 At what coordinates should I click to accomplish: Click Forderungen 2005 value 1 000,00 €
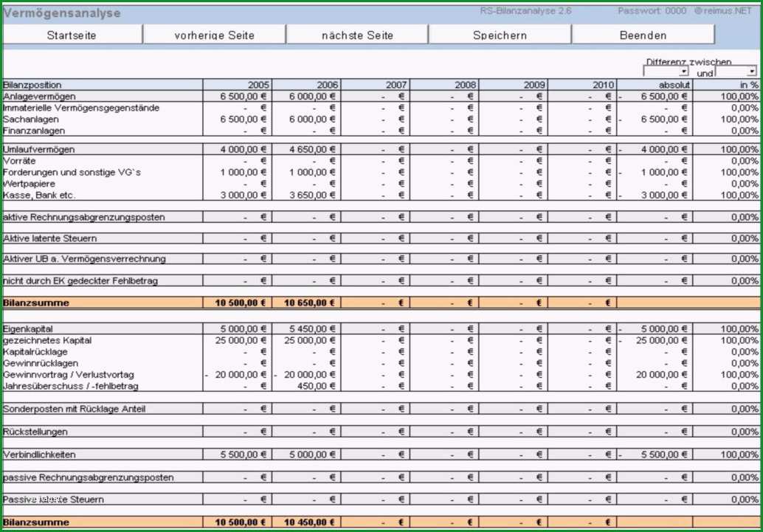coord(243,173)
